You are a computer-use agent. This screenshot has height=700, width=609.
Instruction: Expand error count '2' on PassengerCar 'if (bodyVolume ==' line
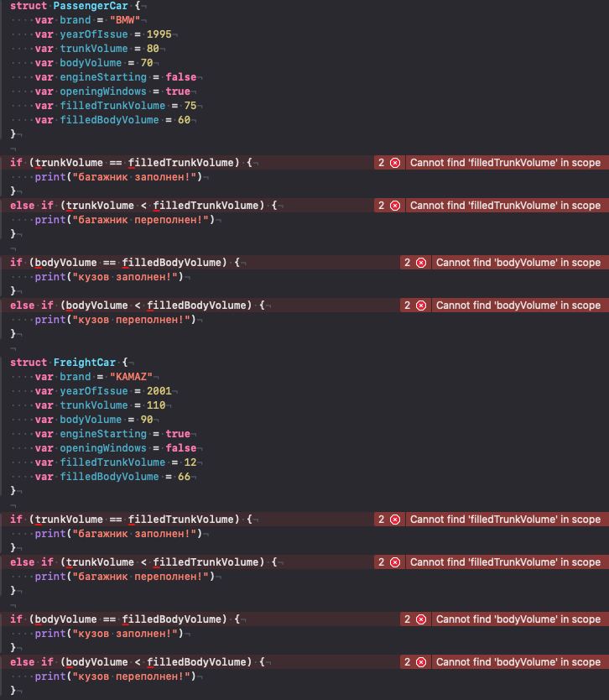[407, 263]
